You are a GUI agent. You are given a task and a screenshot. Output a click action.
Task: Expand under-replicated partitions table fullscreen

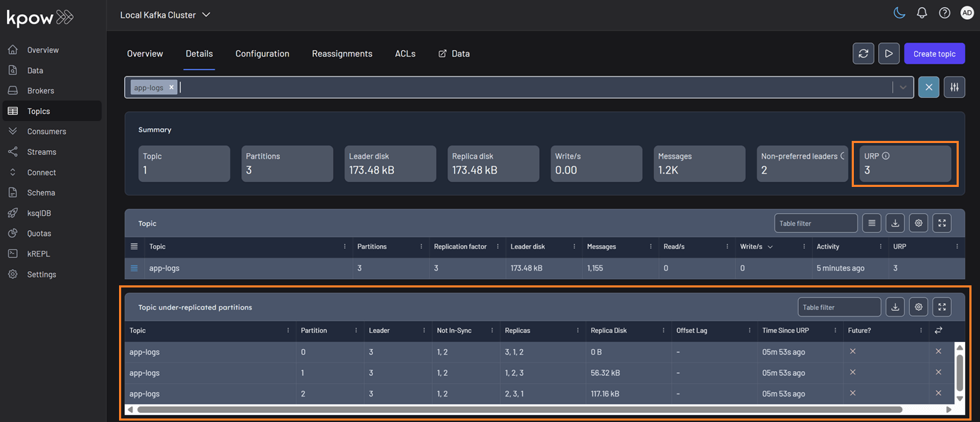942,307
